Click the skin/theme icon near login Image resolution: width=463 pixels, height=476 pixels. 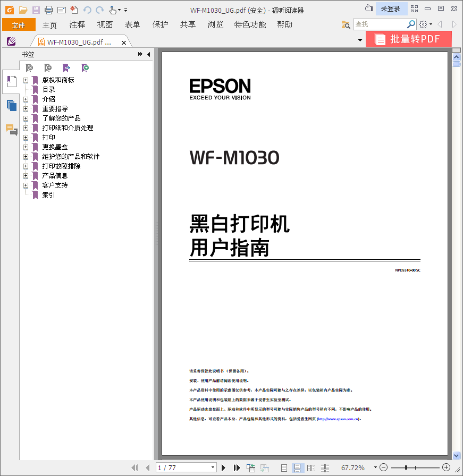tap(369, 8)
